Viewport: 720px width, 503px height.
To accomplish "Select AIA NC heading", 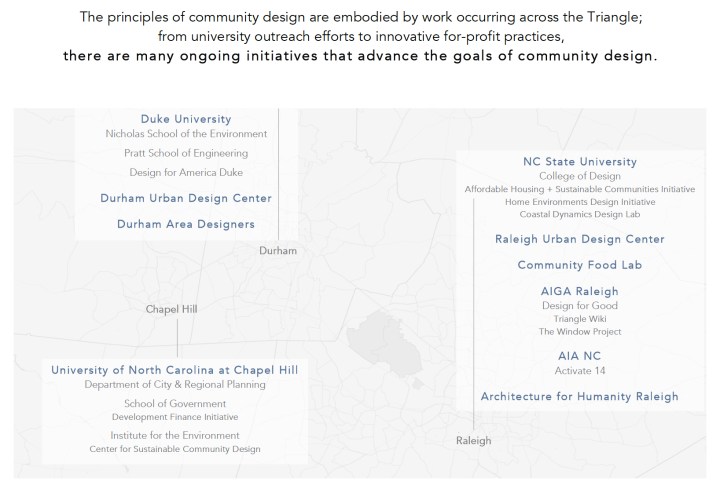I will 579,356.
